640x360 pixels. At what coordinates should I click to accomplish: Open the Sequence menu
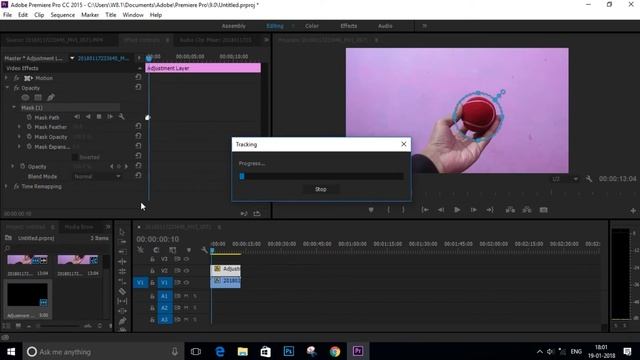pos(62,15)
